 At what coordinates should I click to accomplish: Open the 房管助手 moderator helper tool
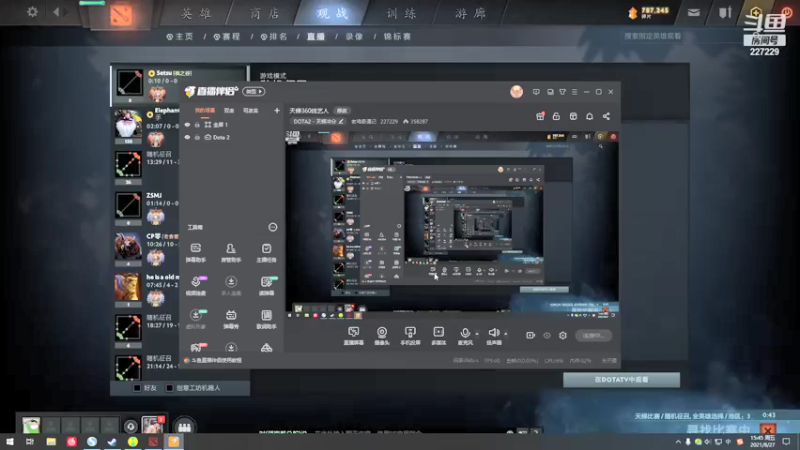(231, 253)
